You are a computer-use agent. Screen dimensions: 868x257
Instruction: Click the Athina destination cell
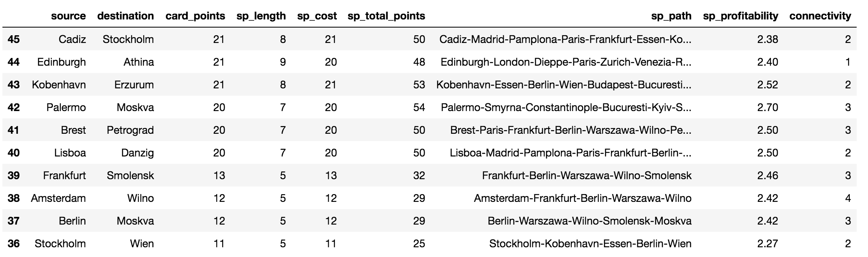pyautogui.click(x=138, y=62)
